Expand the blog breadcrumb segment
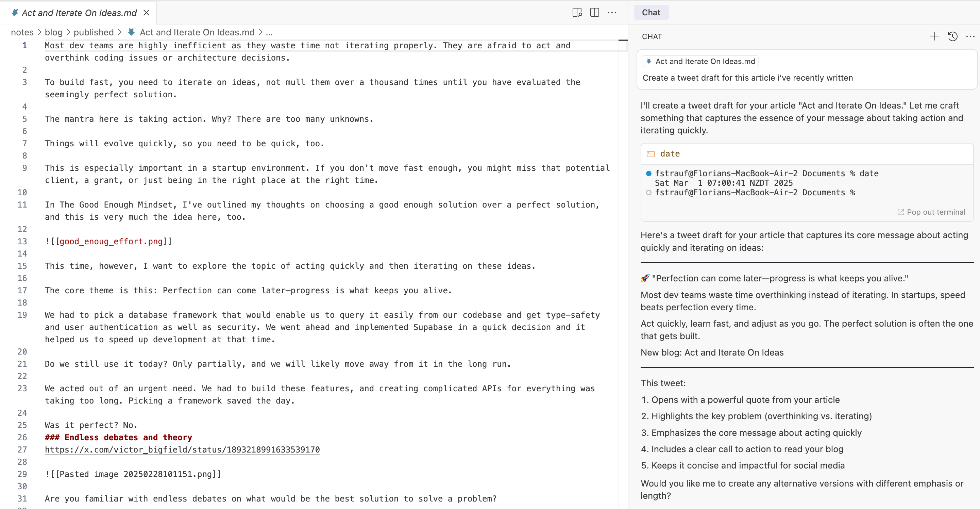The width and height of the screenshot is (980, 509). (54, 32)
